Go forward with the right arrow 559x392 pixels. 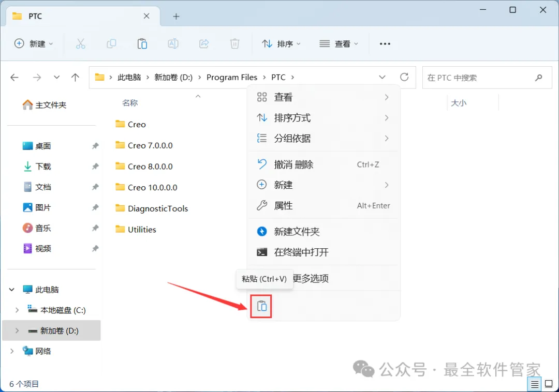tap(37, 77)
